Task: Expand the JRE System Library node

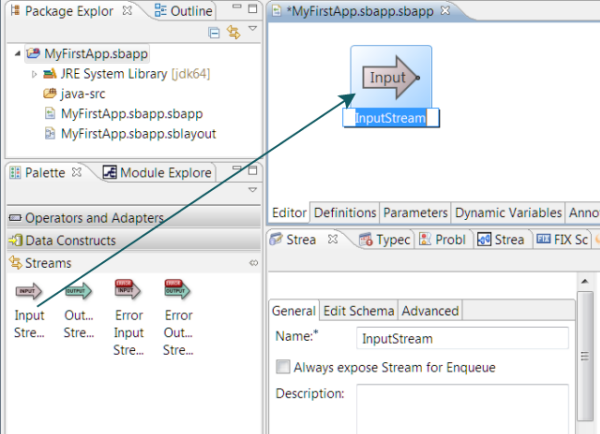Action: tap(34, 74)
